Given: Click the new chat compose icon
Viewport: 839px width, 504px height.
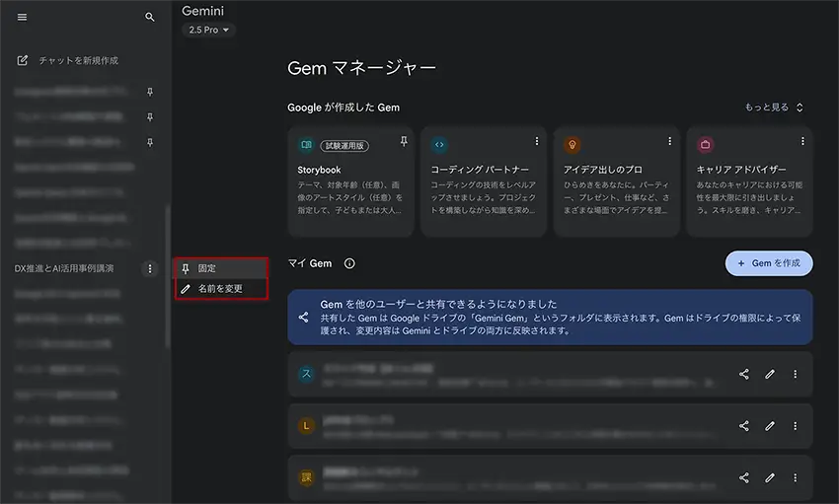Looking at the screenshot, I should 23,60.
